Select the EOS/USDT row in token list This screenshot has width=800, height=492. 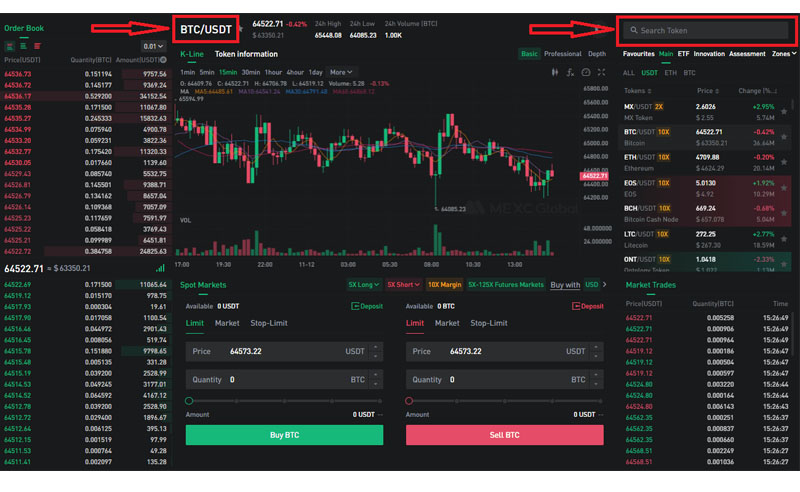tap(705, 188)
